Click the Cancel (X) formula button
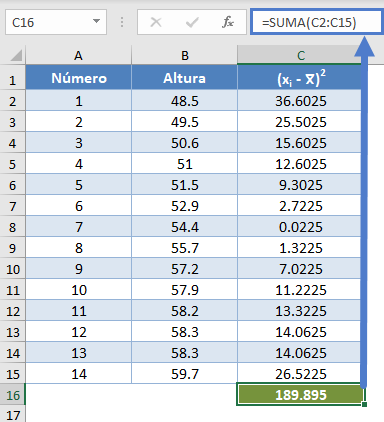This screenshot has width=384, height=422. point(156,22)
